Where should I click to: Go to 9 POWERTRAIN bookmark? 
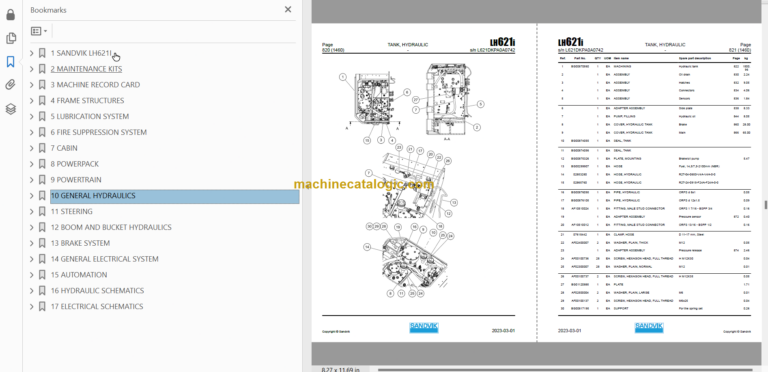[x=76, y=180]
